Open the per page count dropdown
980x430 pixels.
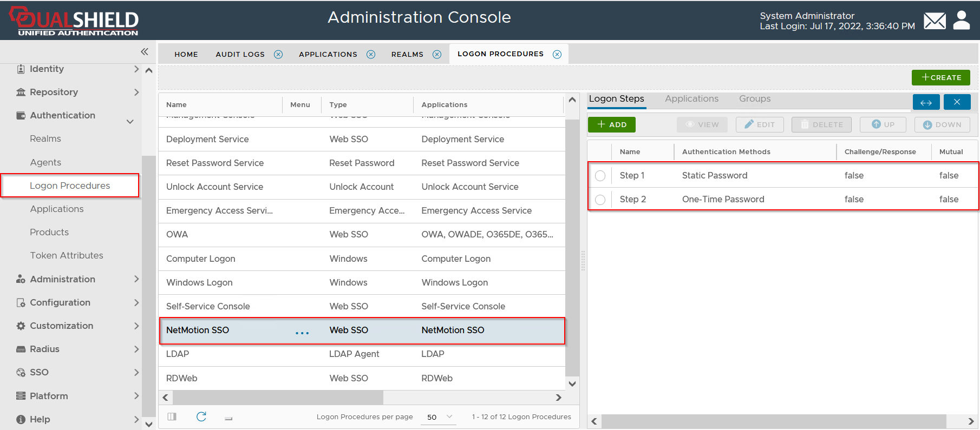click(x=439, y=416)
